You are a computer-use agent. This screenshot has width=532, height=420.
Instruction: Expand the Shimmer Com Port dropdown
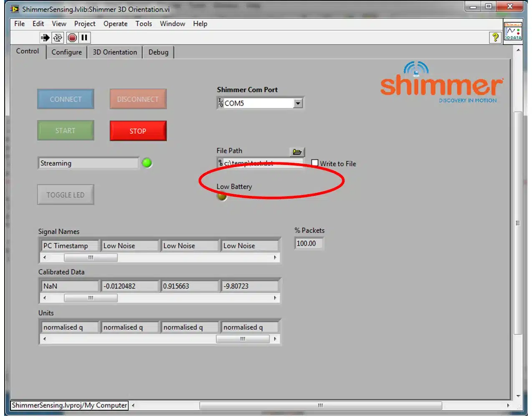pyautogui.click(x=298, y=103)
